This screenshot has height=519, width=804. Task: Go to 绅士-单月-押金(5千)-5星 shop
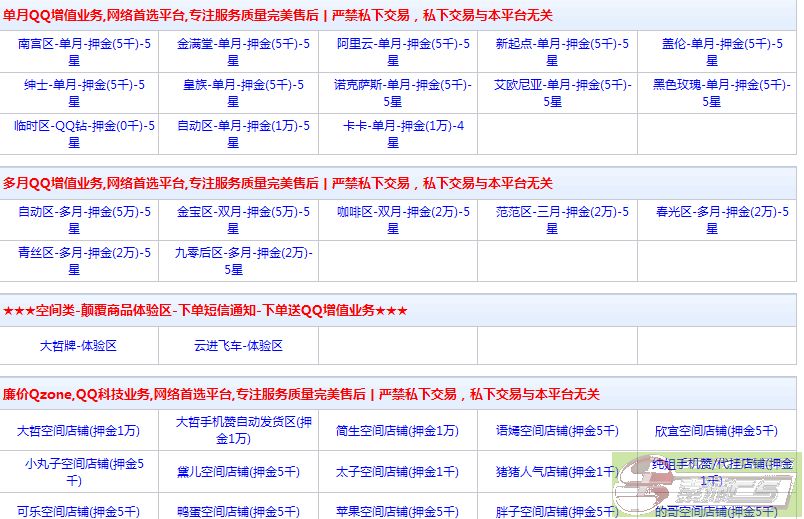pyautogui.click(x=84, y=93)
